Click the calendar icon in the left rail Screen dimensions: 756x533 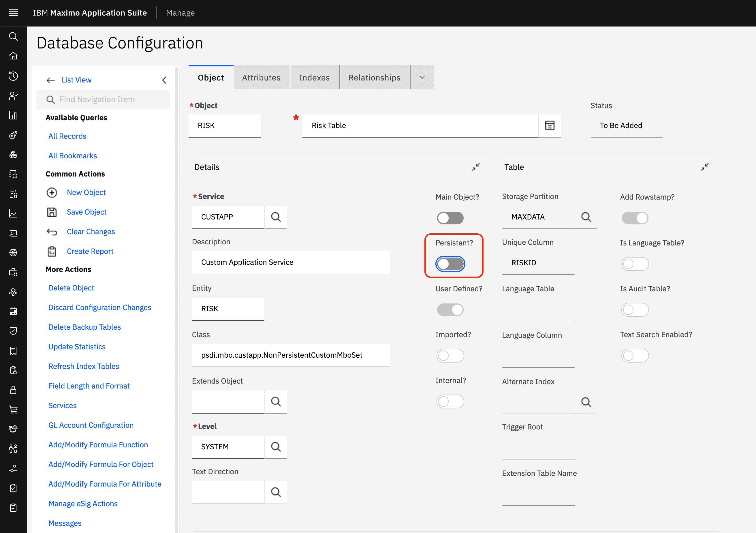point(13,311)
